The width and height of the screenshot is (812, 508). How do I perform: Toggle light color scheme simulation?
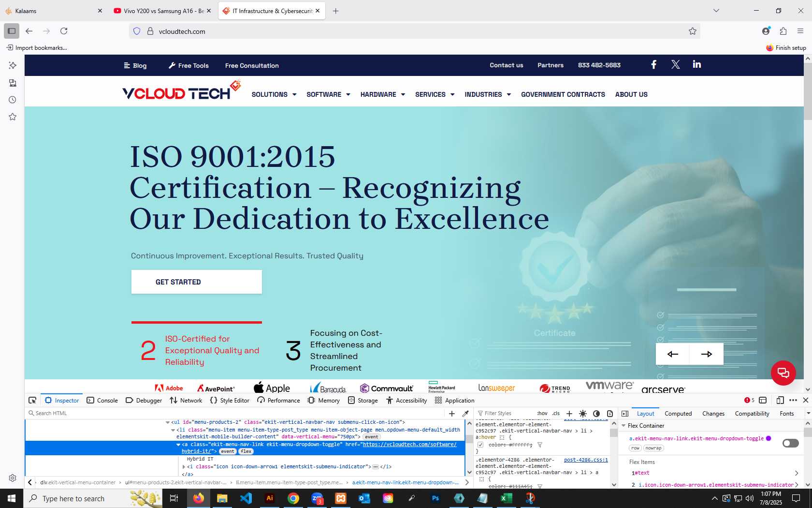(x=583, y=413)
